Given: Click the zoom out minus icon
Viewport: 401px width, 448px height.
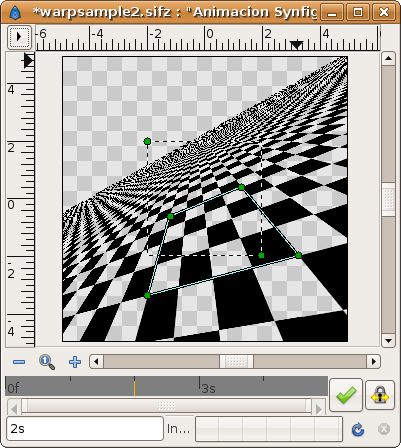Looking at the screenshot, I should pyautogui.click(x=19, y=362).
